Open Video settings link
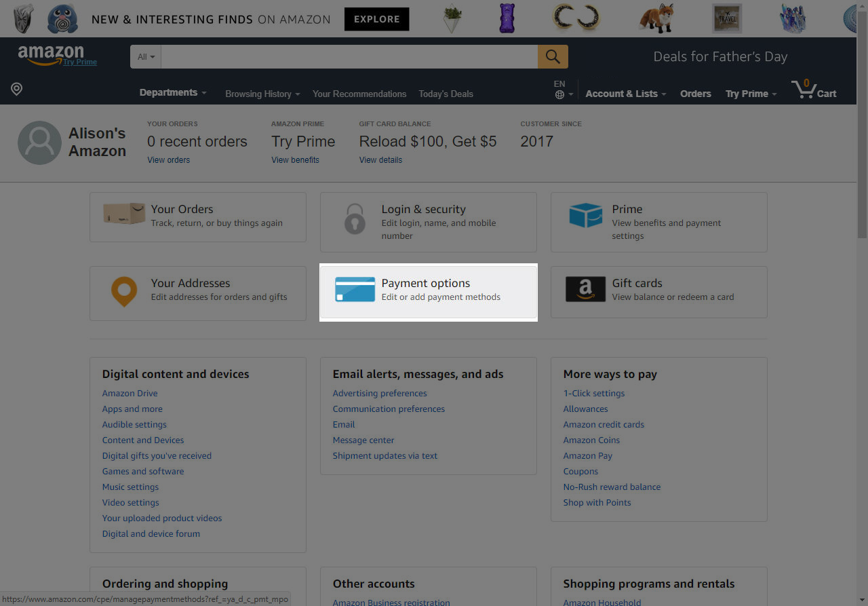Viewport: 868px width, 606px height. point(131,503)
